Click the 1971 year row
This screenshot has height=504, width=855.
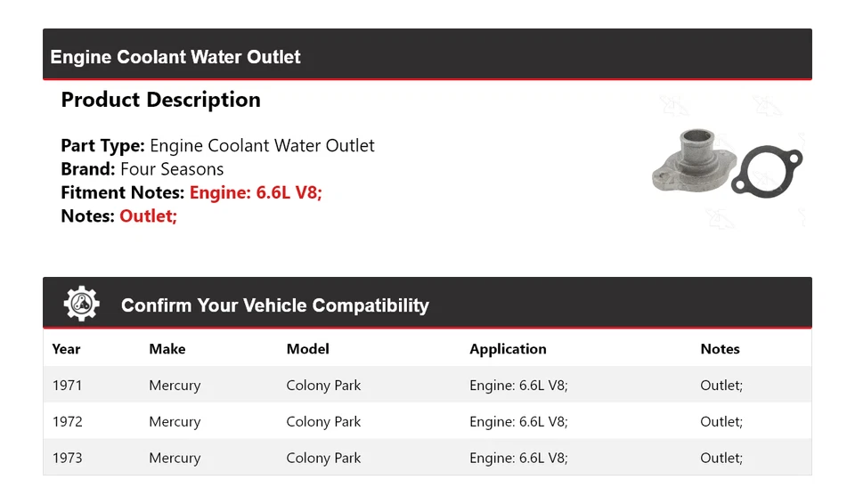[427, 385]
